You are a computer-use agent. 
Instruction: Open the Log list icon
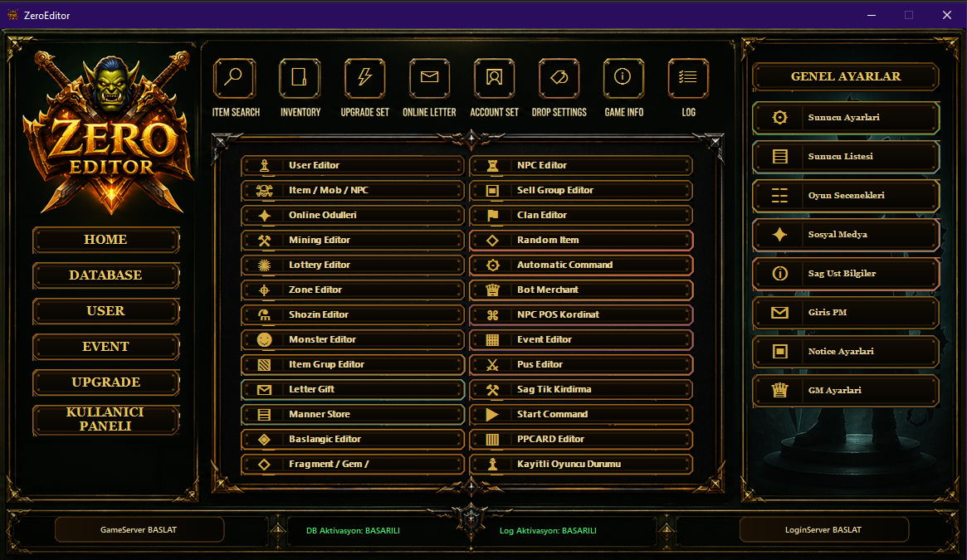click(x=688, y=78)
